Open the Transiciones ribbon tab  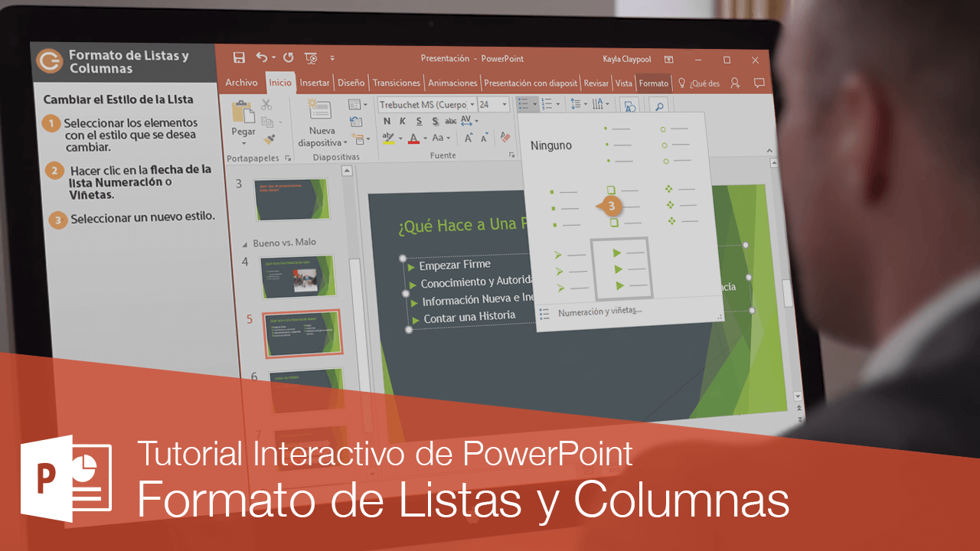(396, 83)
